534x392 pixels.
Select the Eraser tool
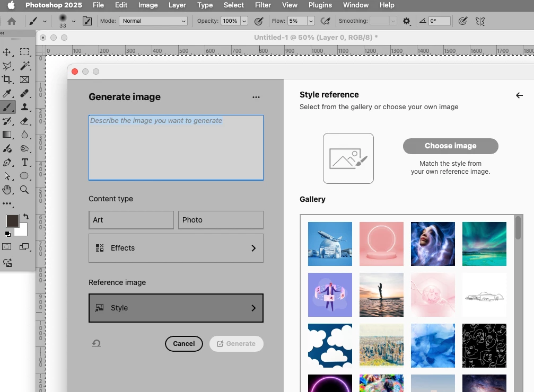(x=24, y=121)
